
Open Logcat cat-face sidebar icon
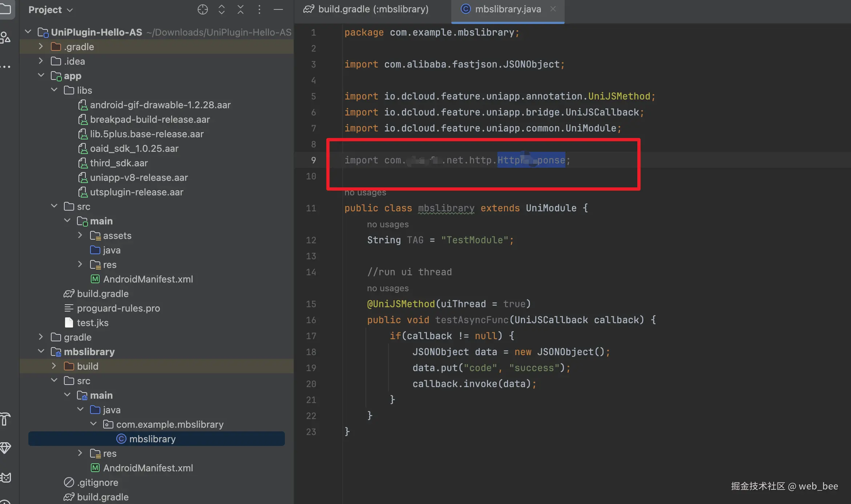(x=5, y=477)
